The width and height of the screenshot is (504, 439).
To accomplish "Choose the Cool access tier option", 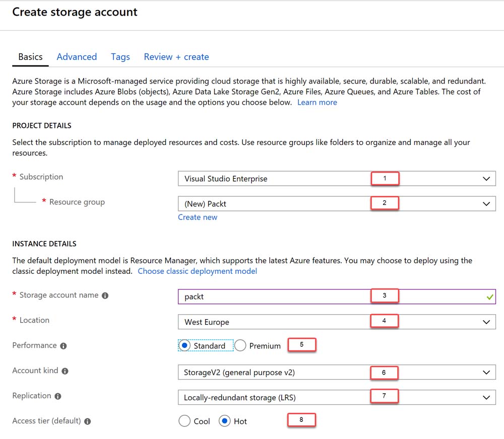I will click(x=185, y=421).
